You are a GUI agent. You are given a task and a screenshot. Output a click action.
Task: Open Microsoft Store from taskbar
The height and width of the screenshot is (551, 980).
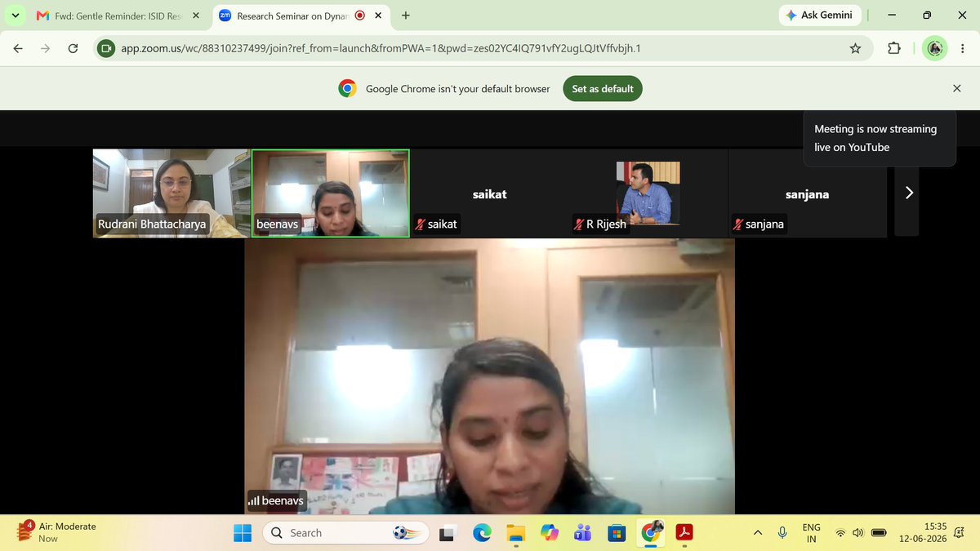tap(617, 533)
